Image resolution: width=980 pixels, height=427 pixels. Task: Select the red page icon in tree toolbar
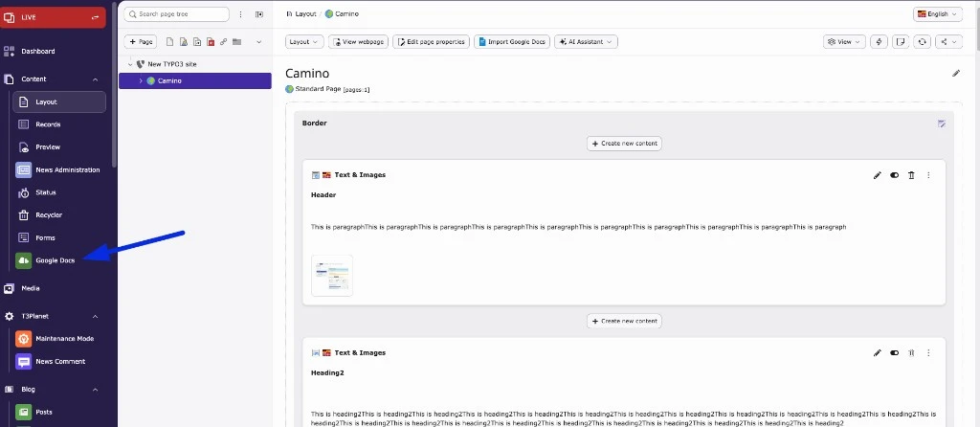pyautogui.click(x=211, y=42)
